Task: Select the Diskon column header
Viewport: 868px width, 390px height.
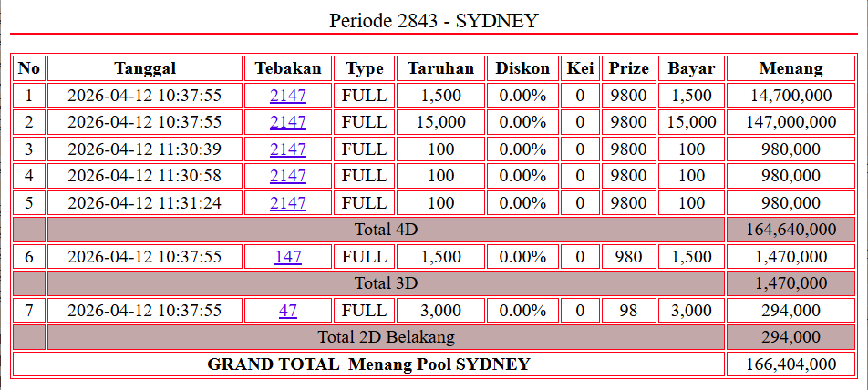Action: tap(522, 68)
